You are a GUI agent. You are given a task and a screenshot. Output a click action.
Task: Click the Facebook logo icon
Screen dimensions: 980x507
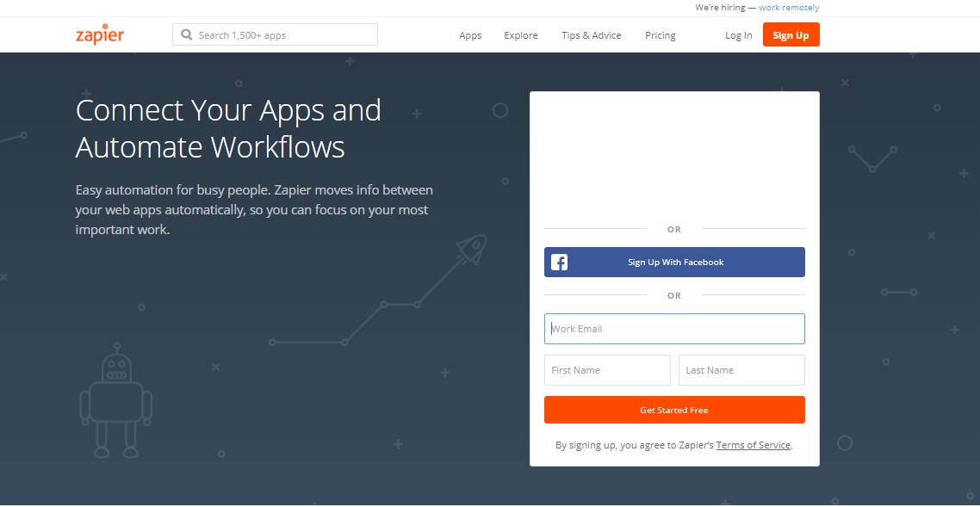click(560, 263)
